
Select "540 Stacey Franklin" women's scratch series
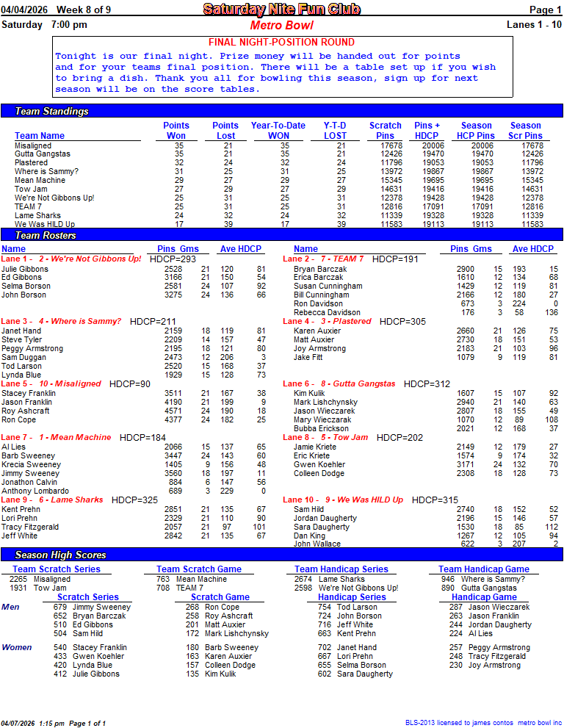click(x=90, y=647)
